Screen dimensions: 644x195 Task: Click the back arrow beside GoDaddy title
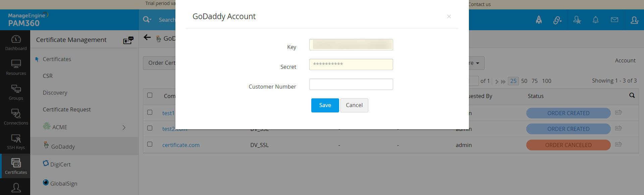pos(147,38)
